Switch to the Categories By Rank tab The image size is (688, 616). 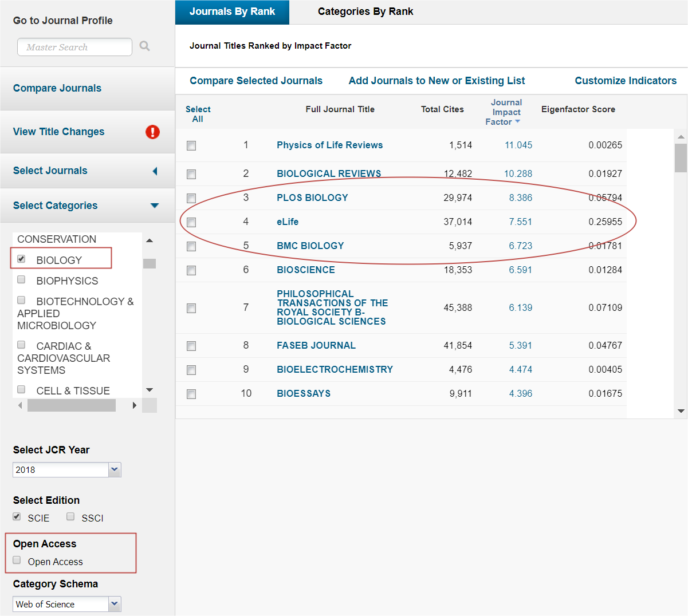pos(365,11)
